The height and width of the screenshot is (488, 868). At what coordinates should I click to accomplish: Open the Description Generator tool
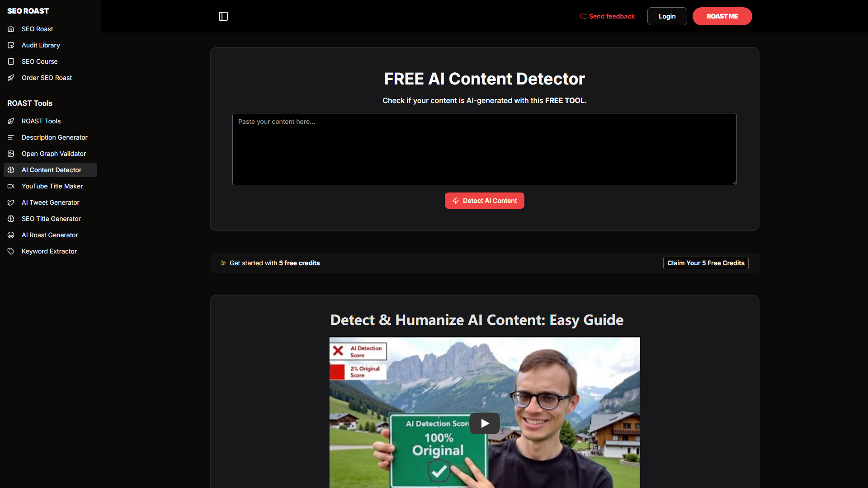(x=54, y=137)
